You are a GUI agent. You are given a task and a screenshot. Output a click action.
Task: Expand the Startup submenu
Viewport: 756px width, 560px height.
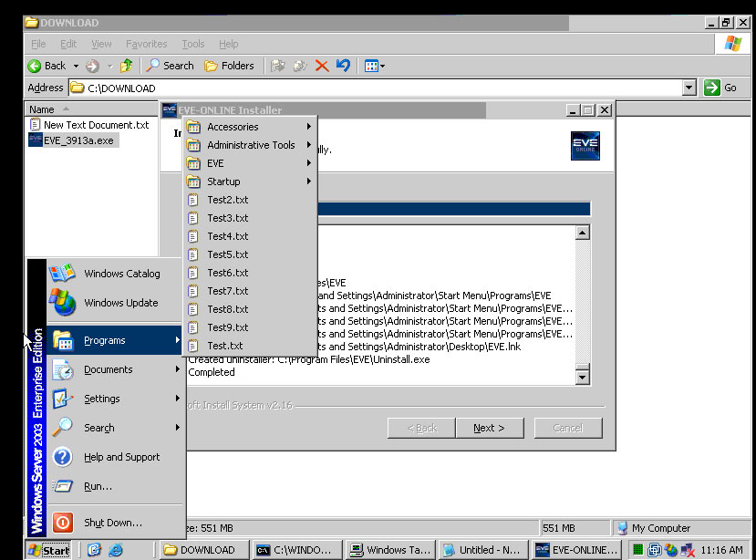(x=250, y=181)
